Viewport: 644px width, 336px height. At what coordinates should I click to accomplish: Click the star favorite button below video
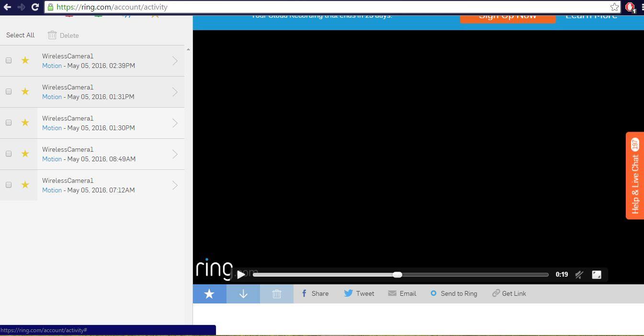(209, 294)
